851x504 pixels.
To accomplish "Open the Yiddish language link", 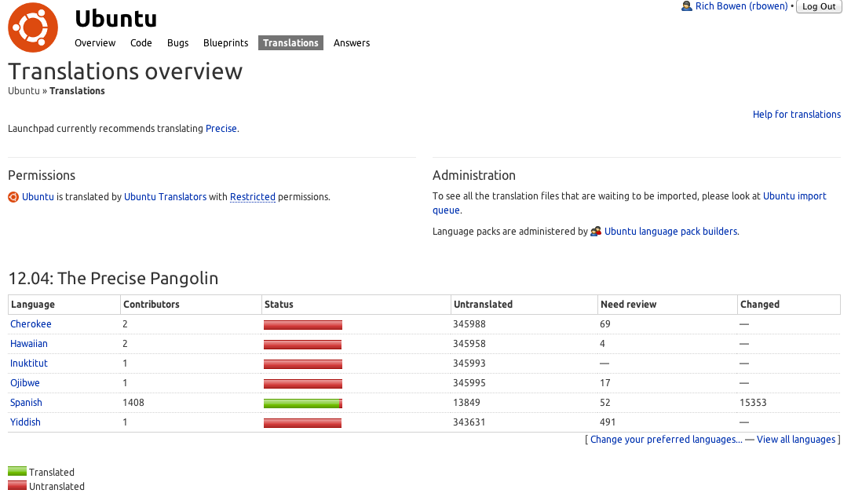I will 25,422.
